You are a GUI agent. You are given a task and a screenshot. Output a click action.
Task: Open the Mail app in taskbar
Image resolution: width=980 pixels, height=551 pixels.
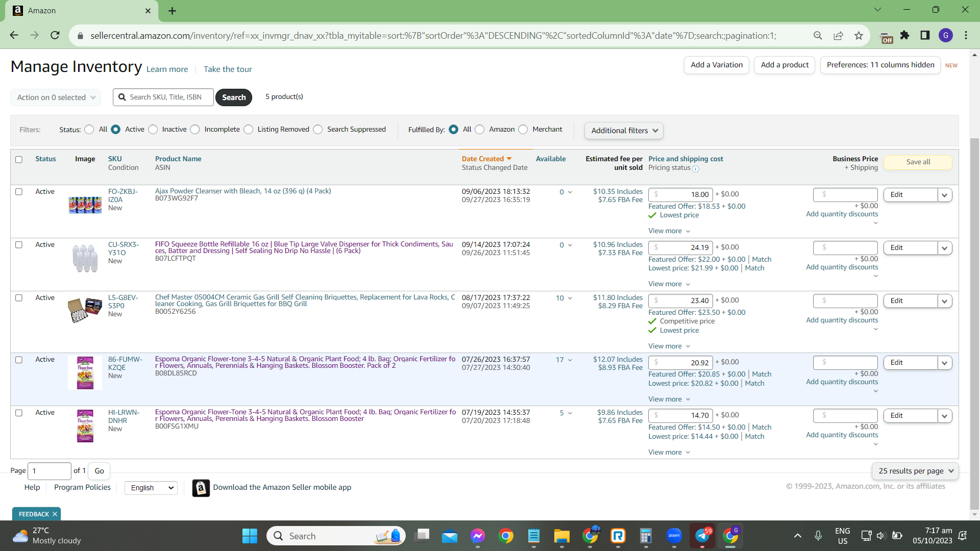click(x=450, y=536)
